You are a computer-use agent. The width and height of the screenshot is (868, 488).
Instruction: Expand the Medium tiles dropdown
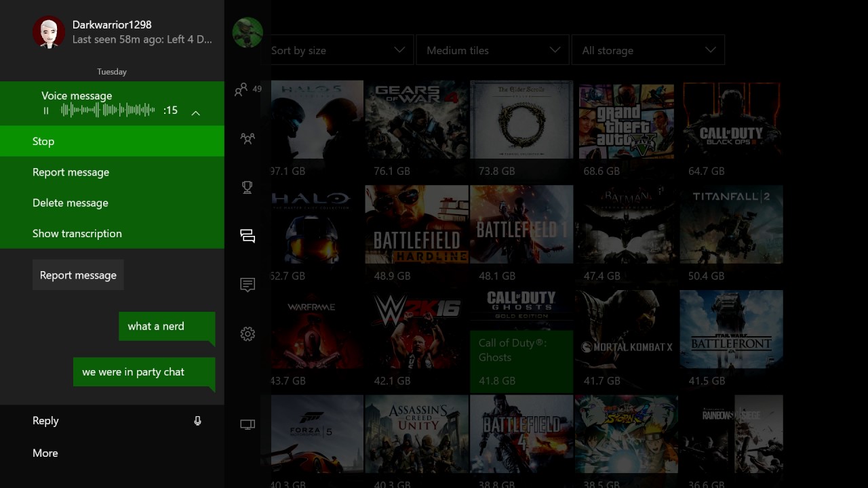pos(492,50)
